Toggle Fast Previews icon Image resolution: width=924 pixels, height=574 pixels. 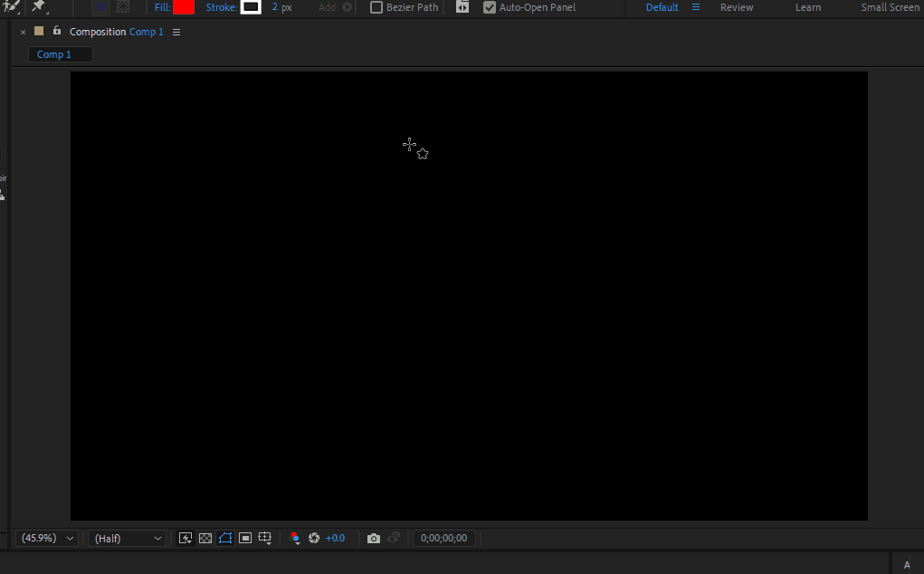(x=186, y=538)
